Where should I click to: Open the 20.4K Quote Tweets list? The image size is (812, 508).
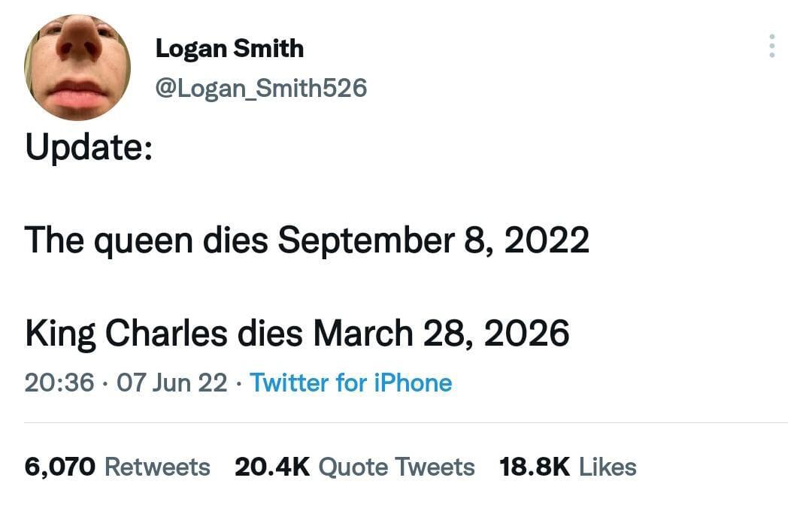click(x=355, y=467)
